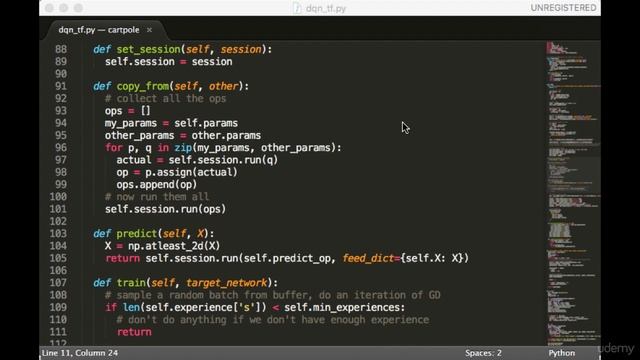Place cursor on set_session function name
The height and width of the screenshot is (360, 640).
pos(148,49)
